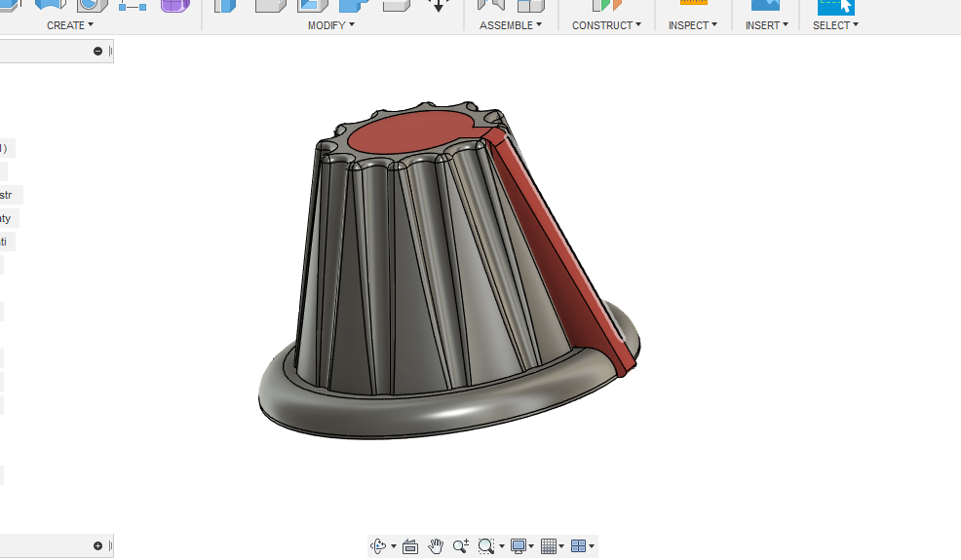
Task: Open the CONSTRUCT menu
Action: tap(606, 25)
